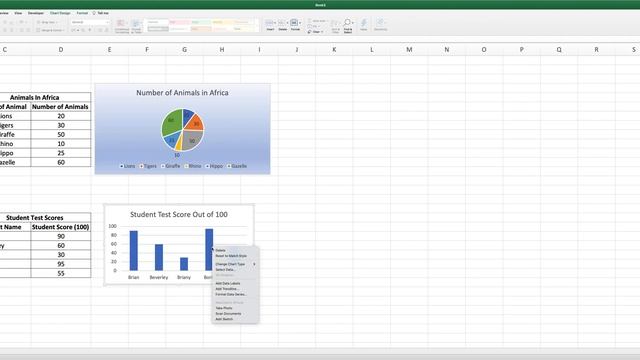Select the column H header
Screen dimensions: 640x360
coord(222,49)
